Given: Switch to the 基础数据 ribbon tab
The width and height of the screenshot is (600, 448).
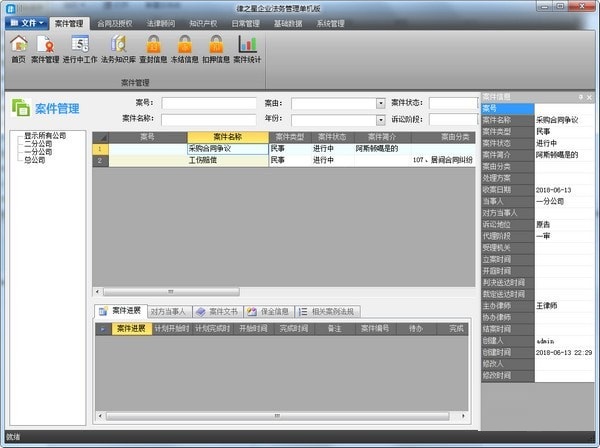Looking at the screenshot, I should (x=288, y=23).
